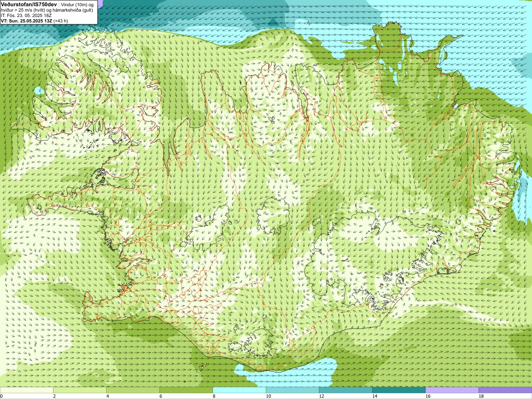Select the teal 12–14 m/s legend swatch
532x399 pixels.
point(346,390)
